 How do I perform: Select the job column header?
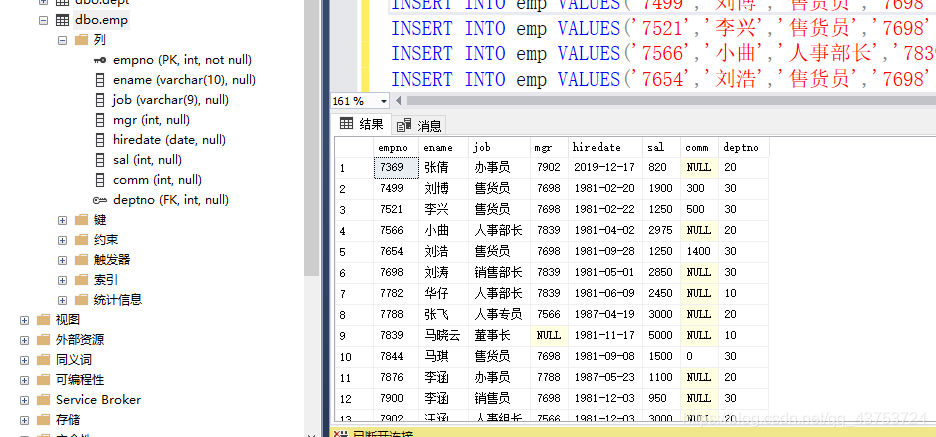(x=500, y=147)
